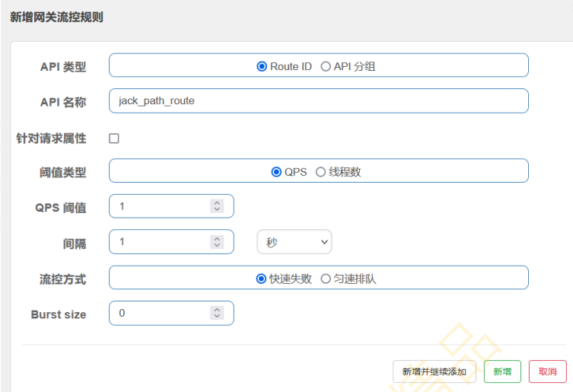Increase QPS 阈值 with up arrow
Viewport: 573px width, 392px height.
[217, 203]
